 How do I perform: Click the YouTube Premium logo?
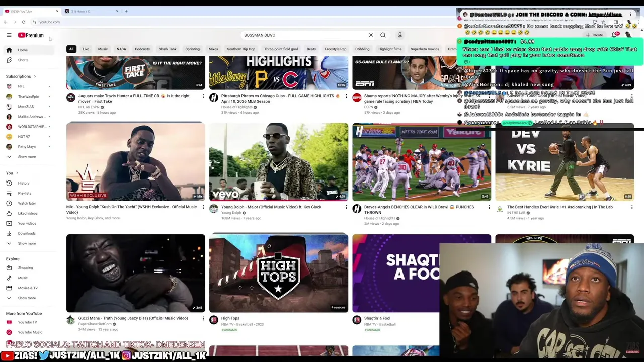(31, 35)
